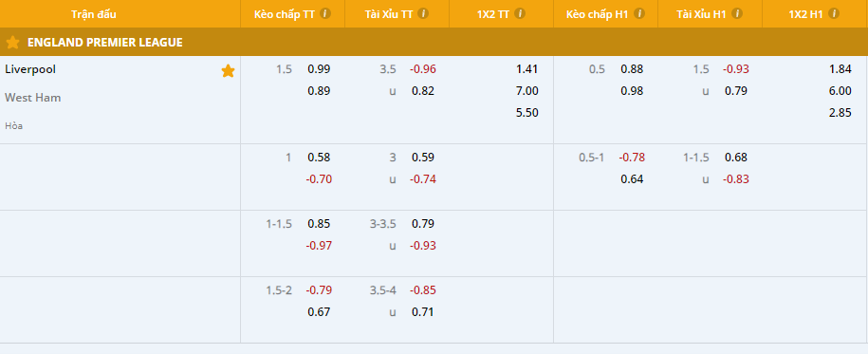Pick under odds 0.82 full time
868x354 pixels.
click(x=423, y=91)
